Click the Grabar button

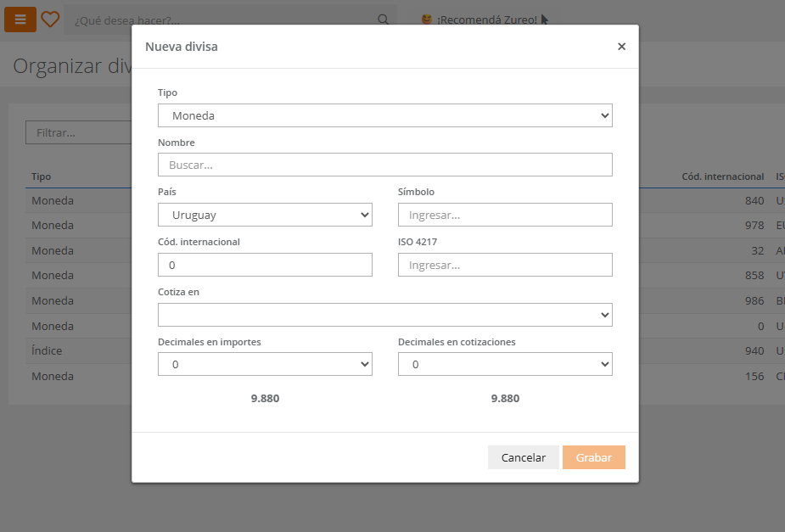[593, 457]
